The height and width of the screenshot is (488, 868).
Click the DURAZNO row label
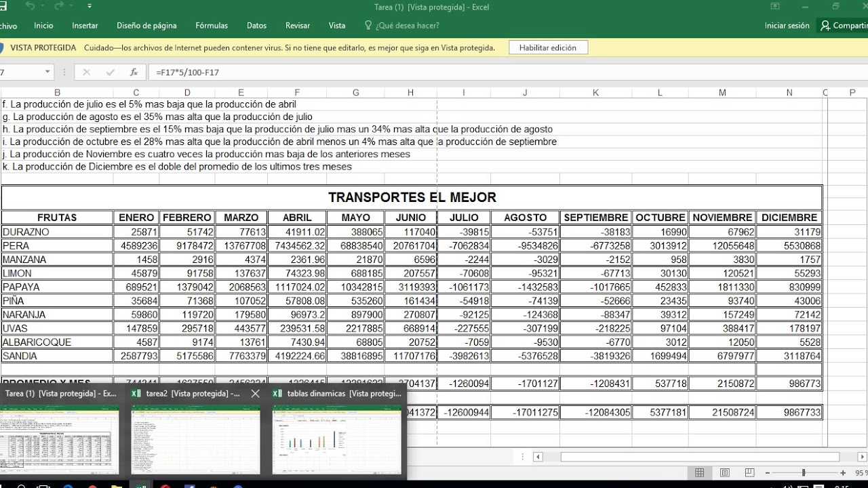click(57, 232)
